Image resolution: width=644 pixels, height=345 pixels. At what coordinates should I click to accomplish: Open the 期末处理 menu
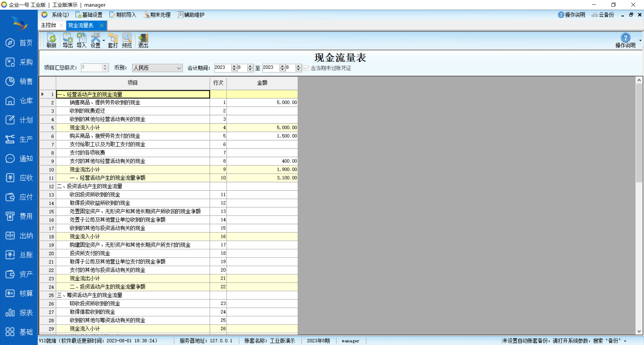(157, 15)
